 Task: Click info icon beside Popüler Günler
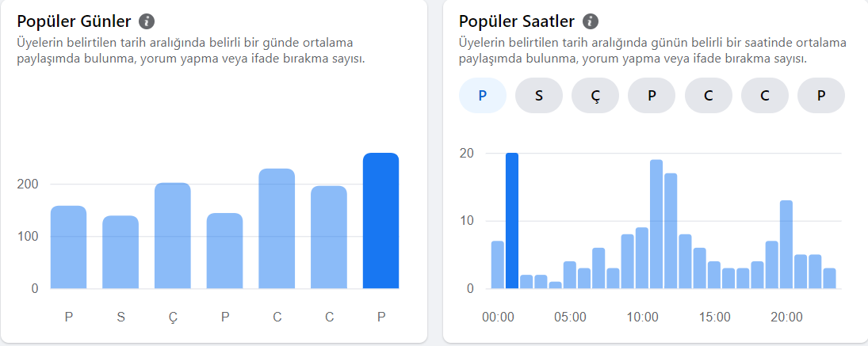point(147,21)
